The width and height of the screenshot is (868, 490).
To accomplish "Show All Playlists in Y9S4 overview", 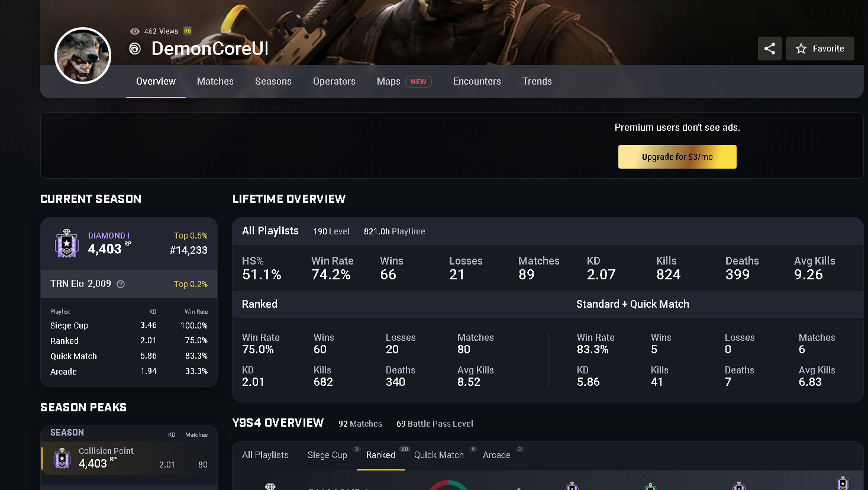I will pyautogui.click(x=265, y=455).
